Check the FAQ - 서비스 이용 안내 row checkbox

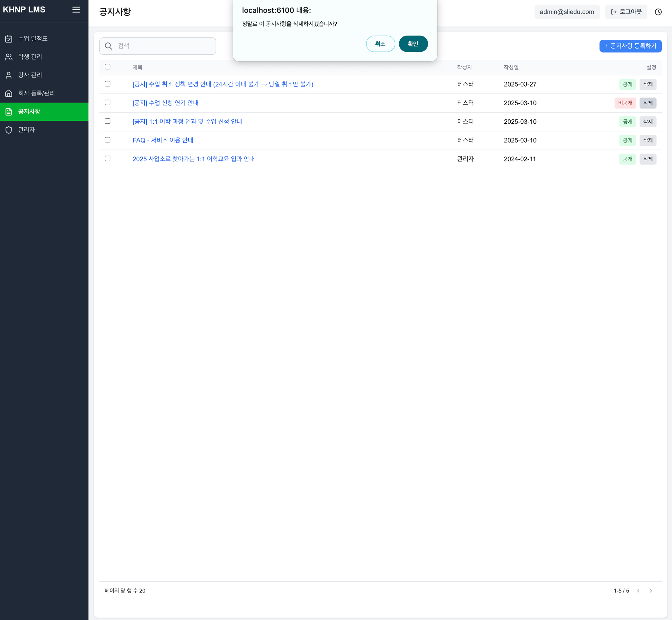point(108,140)
